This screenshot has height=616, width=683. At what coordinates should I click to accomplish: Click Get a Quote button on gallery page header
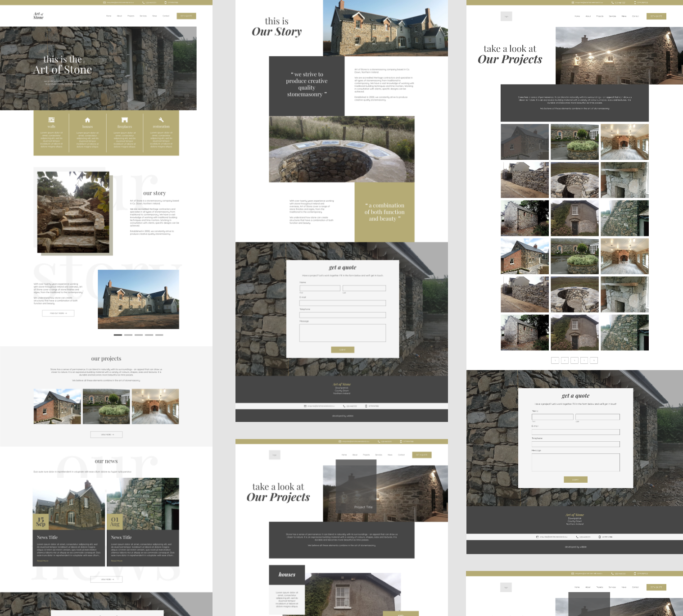click(x=656, y=16)
